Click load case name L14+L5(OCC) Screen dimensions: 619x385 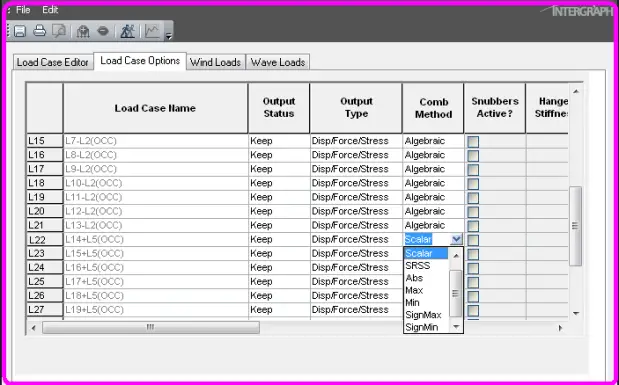[x=94, y=239]
